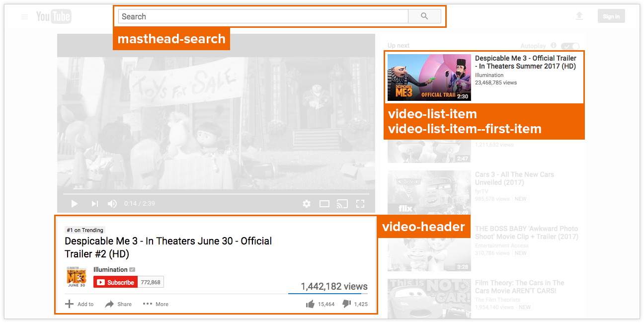
Task: Cast video using the Cast icon
Action: [x=342, y=204]
